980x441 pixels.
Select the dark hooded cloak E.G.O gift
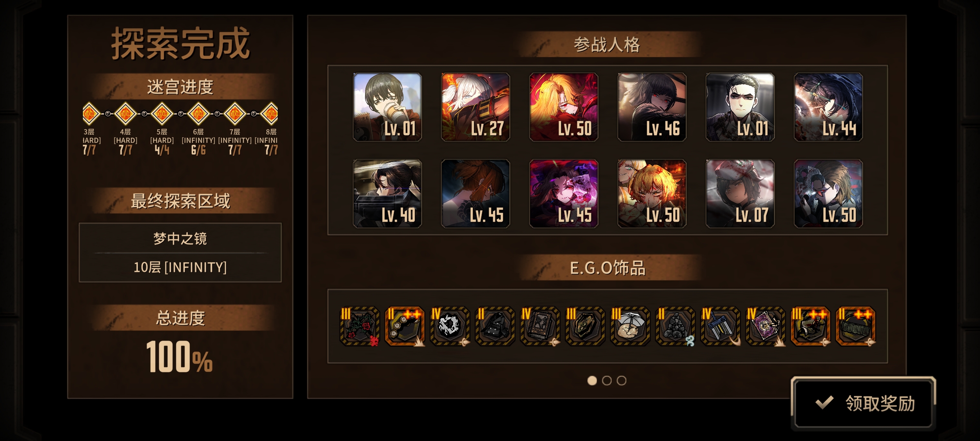point(495,326)
